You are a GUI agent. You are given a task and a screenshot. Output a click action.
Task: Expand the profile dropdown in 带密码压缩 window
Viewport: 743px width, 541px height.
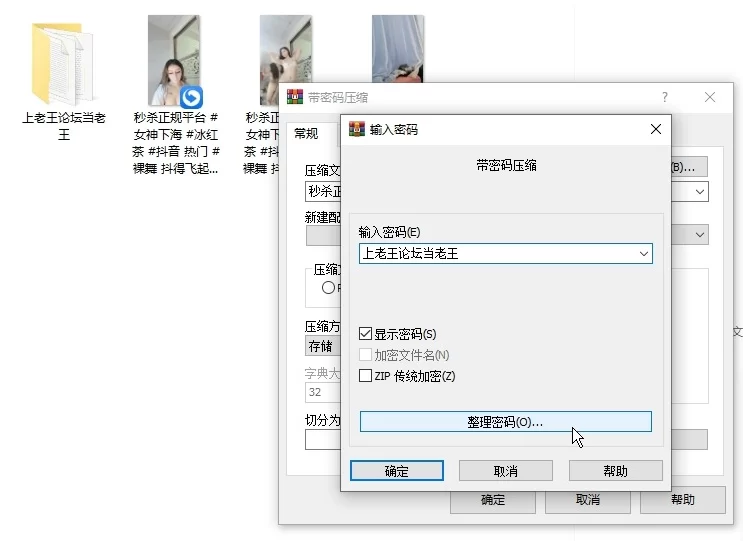pyautogui.click(x=699, y=235)
